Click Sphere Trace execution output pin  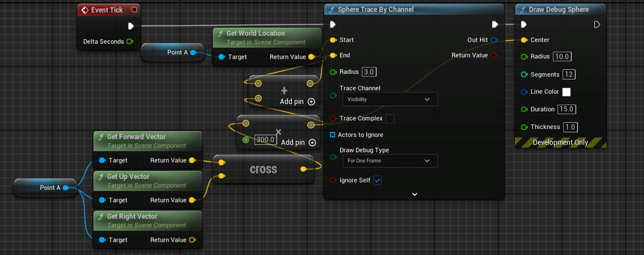click(x=495, y=24)
